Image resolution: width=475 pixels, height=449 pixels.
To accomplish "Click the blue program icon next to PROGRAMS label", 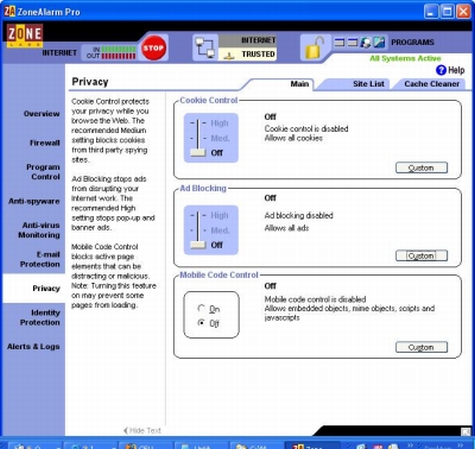I will 379,42.
